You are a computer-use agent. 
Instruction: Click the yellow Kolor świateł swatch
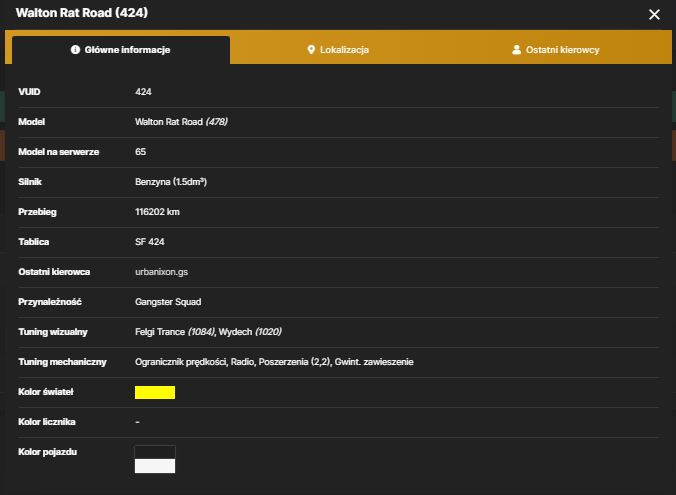coord(155,392)
